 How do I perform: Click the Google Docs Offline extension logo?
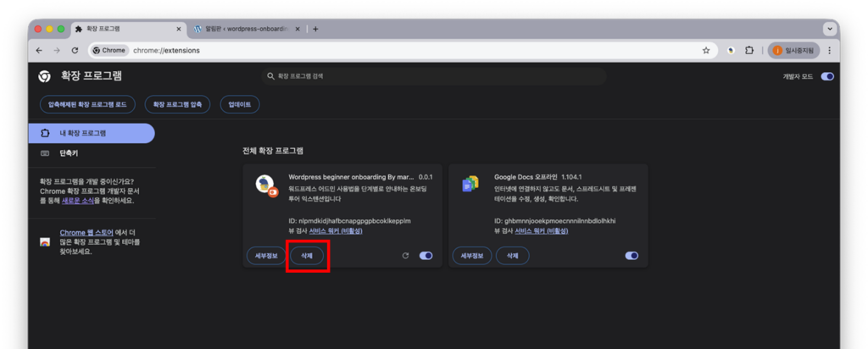pyautogui.click(x=470, y=184)
